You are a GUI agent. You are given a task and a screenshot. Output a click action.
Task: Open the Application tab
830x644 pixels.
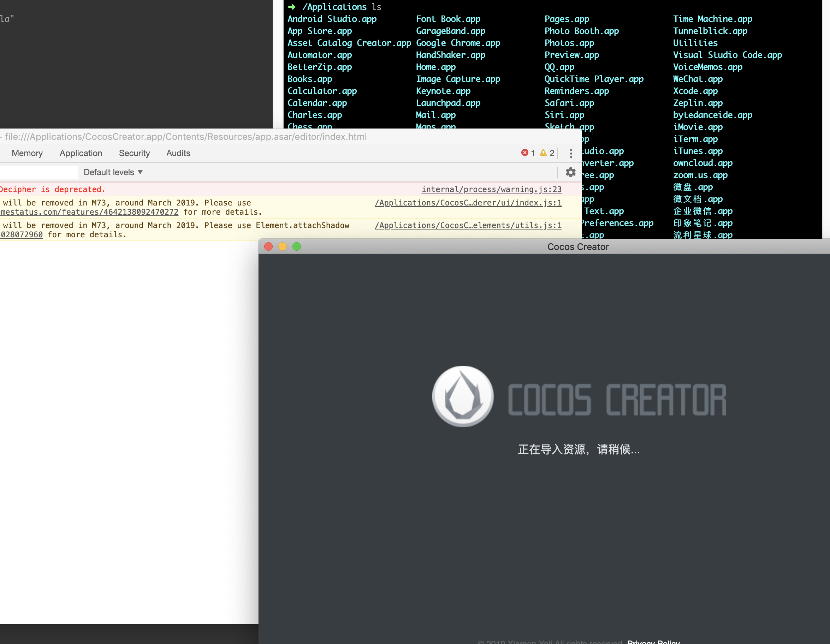(81, 153)
